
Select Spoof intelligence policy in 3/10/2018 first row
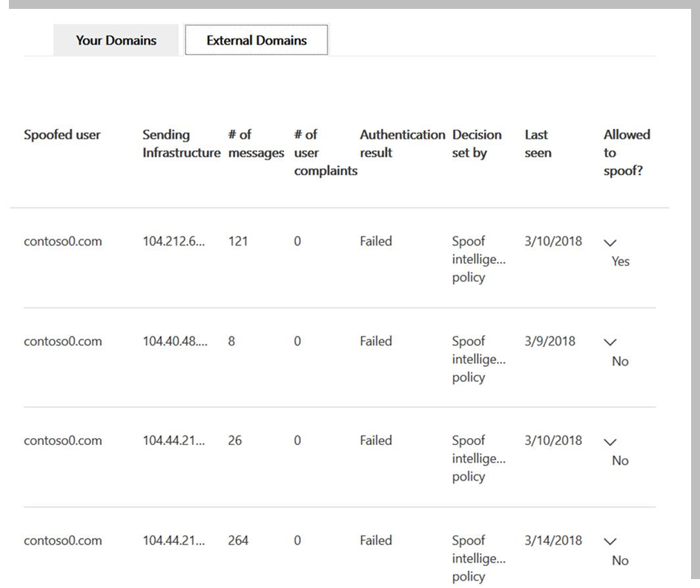(478, 260)
